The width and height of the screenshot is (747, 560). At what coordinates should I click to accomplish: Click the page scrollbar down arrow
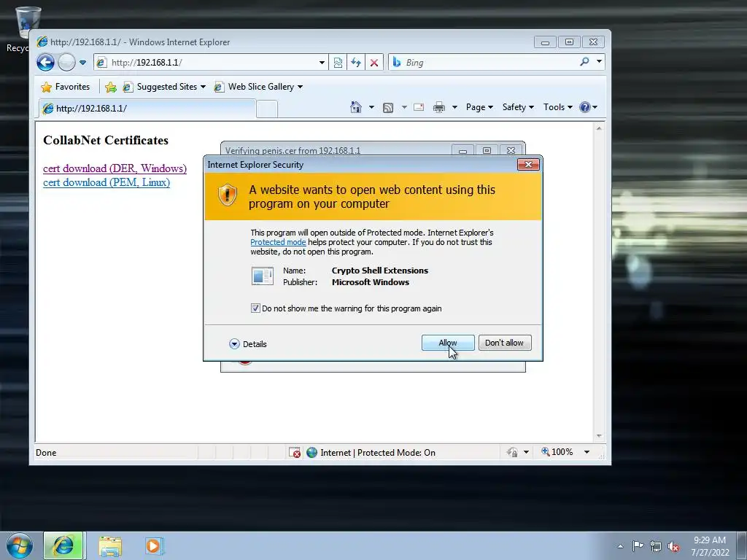pyautogui.click(x=599, y=436)
